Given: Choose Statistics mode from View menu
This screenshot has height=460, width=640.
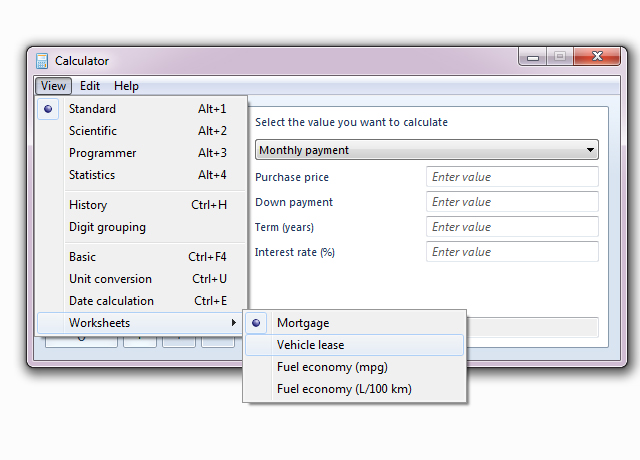Looking at the screenshot, I should (x=92, y=175).
